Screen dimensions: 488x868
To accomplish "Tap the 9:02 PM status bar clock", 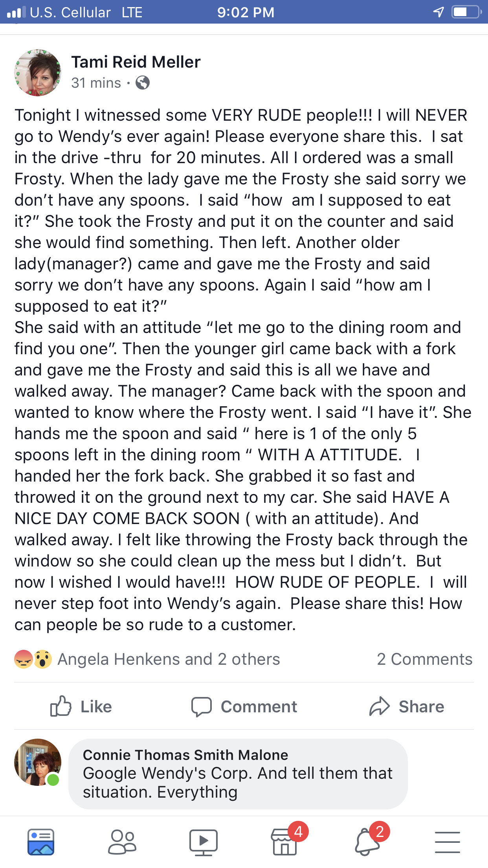I will 246,12.
